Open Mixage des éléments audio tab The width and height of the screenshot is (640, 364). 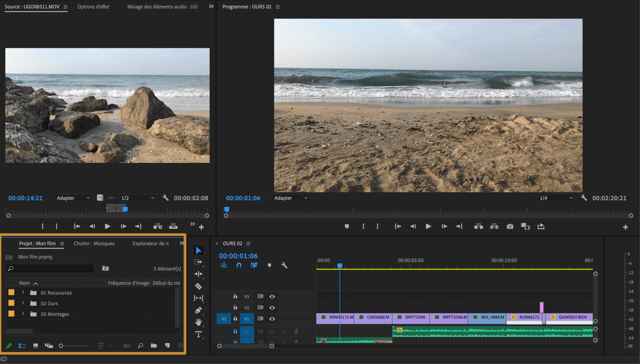[162, 7]
